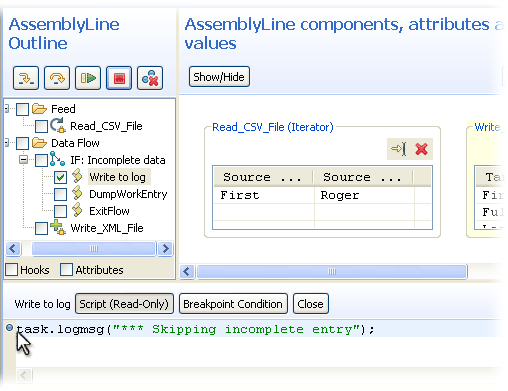Click the red Stop debugger icon
Screen dimensions: 508x391
[x=119, y=78]
